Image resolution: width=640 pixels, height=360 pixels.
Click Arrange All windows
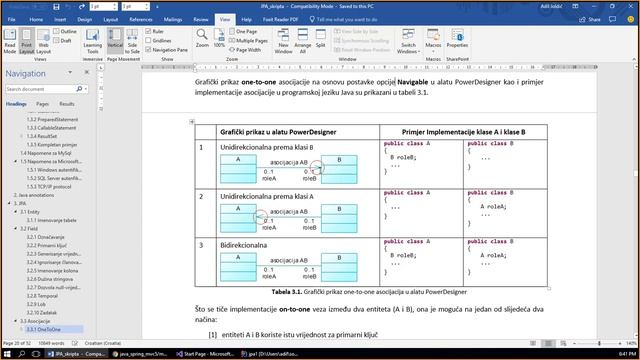click(302, 41)
